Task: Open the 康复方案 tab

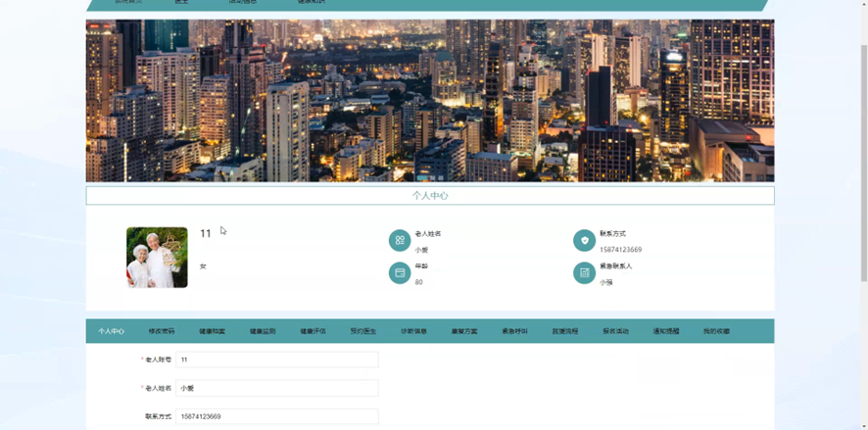Action: (464, 331)
